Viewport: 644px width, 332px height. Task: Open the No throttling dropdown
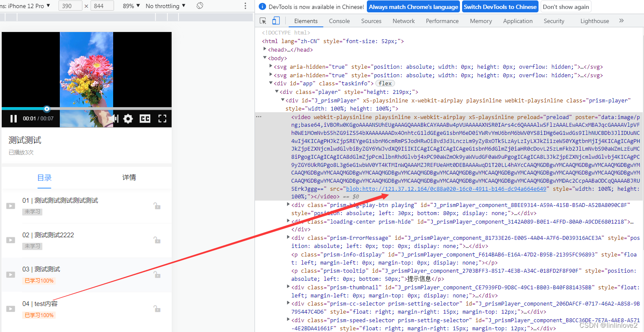pos(166,6)
